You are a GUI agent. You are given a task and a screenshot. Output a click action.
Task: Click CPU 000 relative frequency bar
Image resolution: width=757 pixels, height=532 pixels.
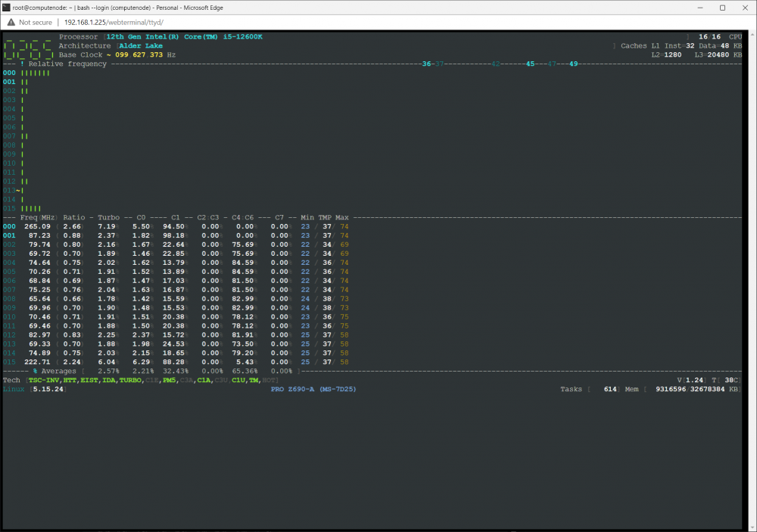36,73
